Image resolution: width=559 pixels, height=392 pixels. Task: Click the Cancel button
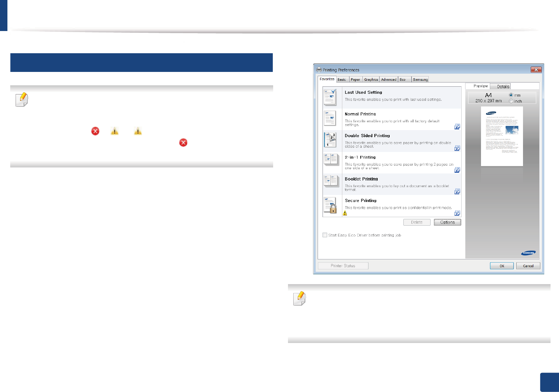point(528,266)
